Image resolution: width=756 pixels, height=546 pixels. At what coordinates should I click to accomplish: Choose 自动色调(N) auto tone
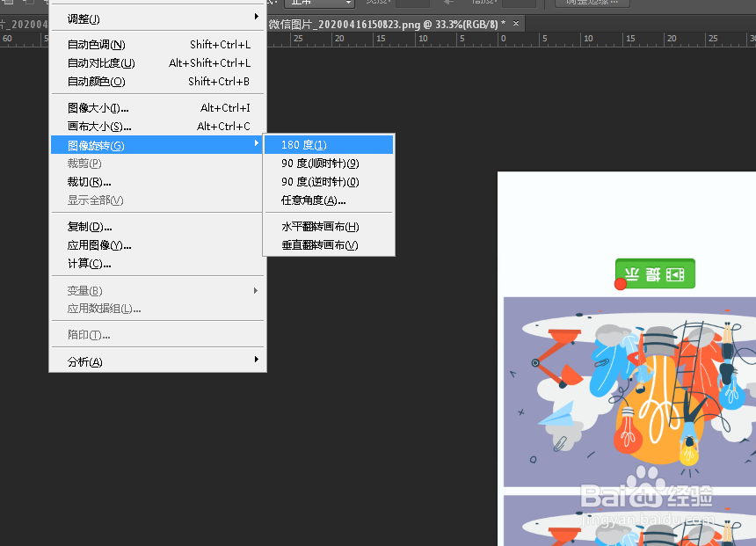pos(157,45)
